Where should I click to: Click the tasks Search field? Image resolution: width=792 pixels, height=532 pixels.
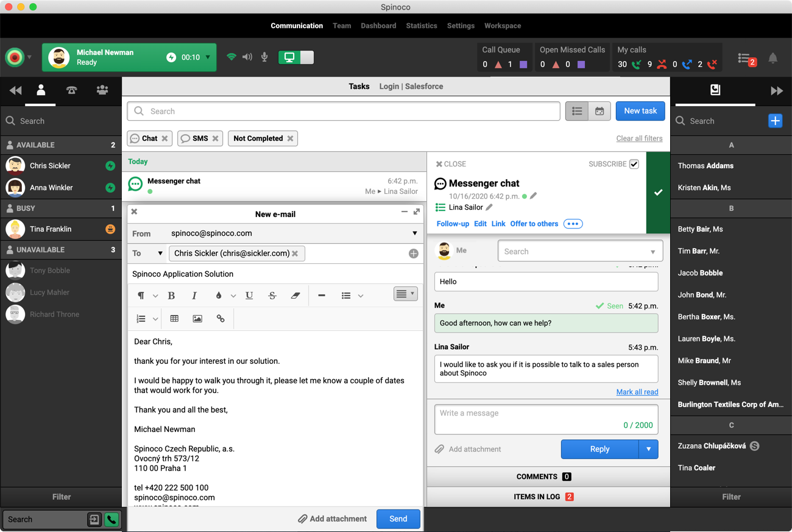344,111
